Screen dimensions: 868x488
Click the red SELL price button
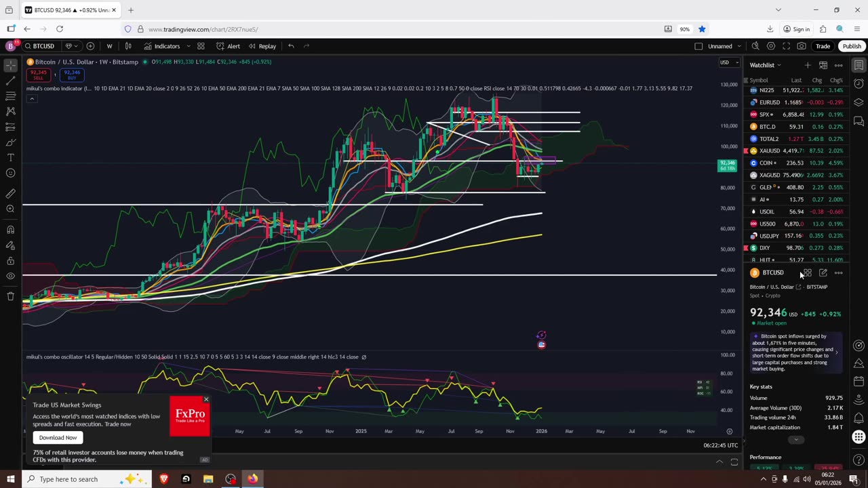click(x=39, y=75)
